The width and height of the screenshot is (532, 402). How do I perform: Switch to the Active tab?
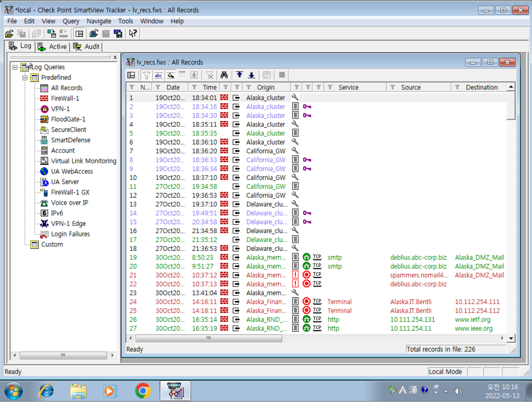[52, 46]
